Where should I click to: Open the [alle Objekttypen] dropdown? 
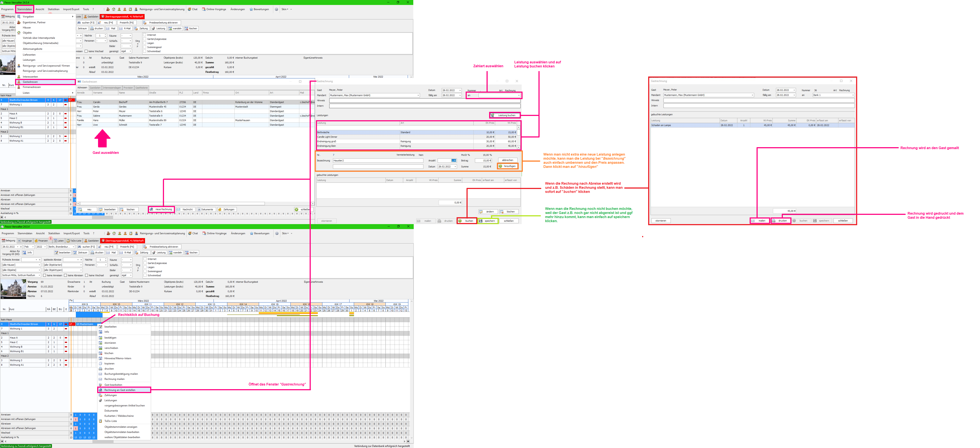point(62,270)
